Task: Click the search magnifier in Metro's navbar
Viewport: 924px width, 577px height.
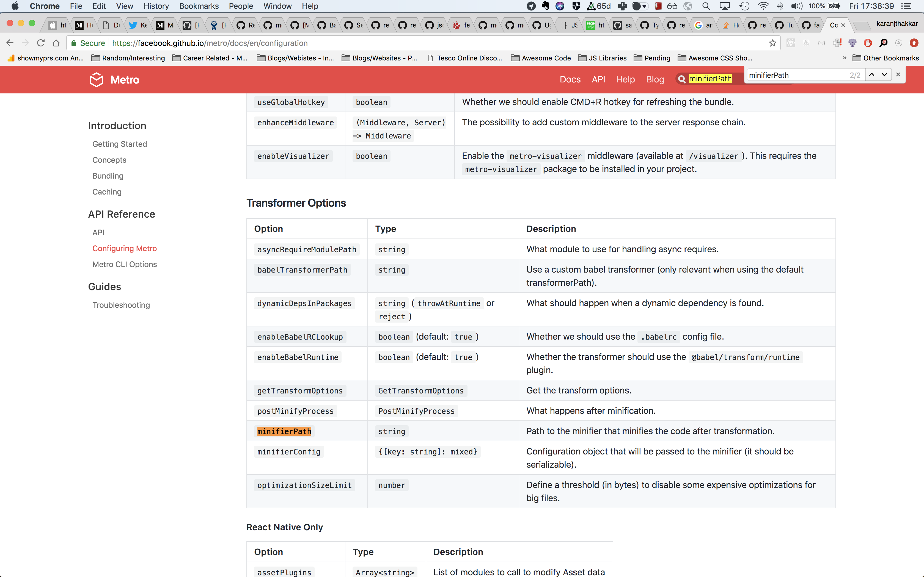Action: click(682, 79)
